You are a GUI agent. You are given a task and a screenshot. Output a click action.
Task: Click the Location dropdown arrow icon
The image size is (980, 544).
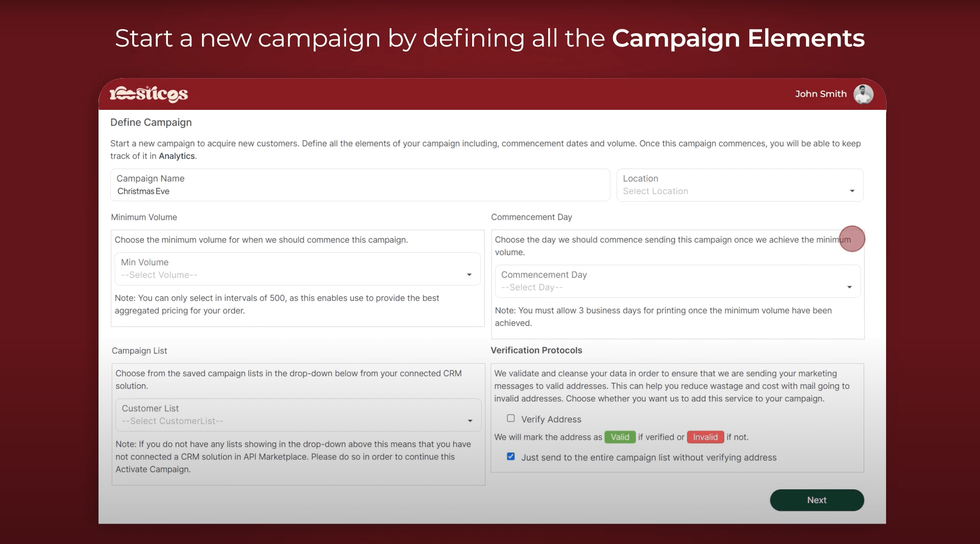pos(852,191)
